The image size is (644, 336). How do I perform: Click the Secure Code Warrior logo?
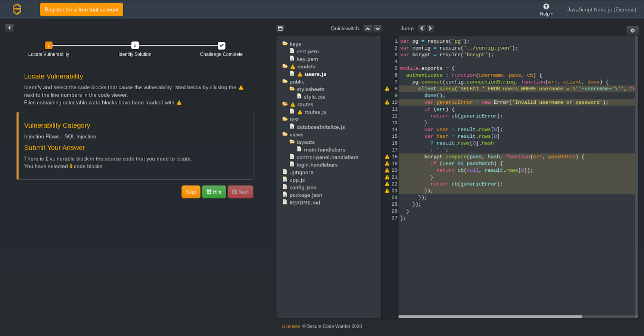17,9
